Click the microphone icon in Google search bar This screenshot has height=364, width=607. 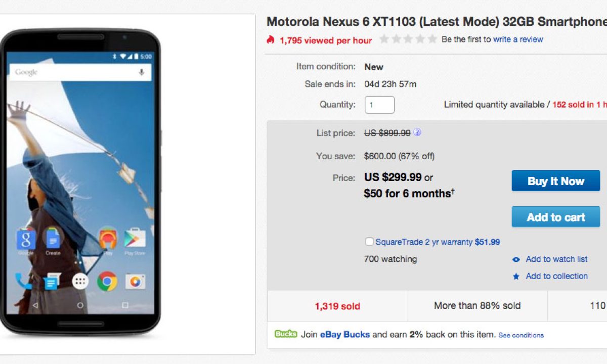[x=142, y=72]
